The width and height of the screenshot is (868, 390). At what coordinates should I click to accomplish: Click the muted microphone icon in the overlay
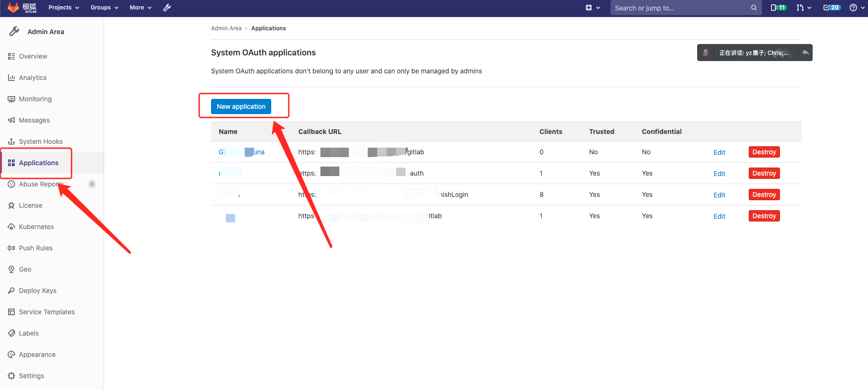pyautogui.click(x=705, y=53)
